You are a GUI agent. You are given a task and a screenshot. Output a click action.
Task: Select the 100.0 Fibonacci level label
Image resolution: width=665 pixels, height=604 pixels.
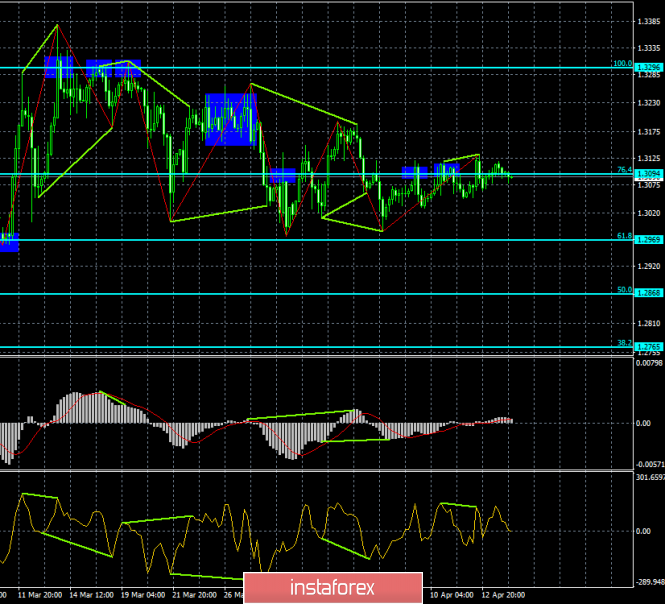[621, 63]
